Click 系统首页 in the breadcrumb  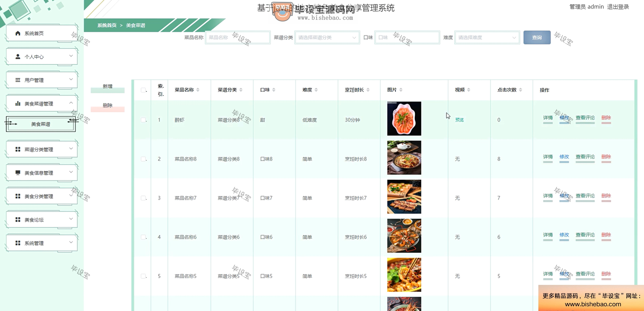coord(107,25)
